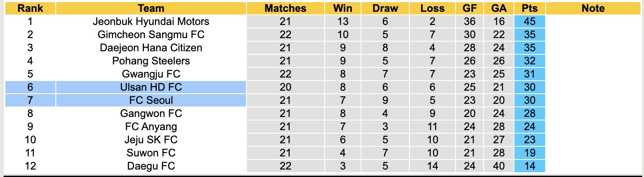Screen dimensions: 644x177
Task: Select highlighted Ulsan HD FC team
Action: (x=151, y=87)
